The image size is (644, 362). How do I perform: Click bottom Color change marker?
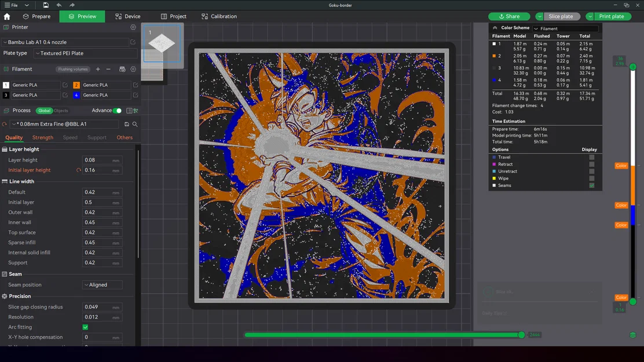[x=621, y=298]
